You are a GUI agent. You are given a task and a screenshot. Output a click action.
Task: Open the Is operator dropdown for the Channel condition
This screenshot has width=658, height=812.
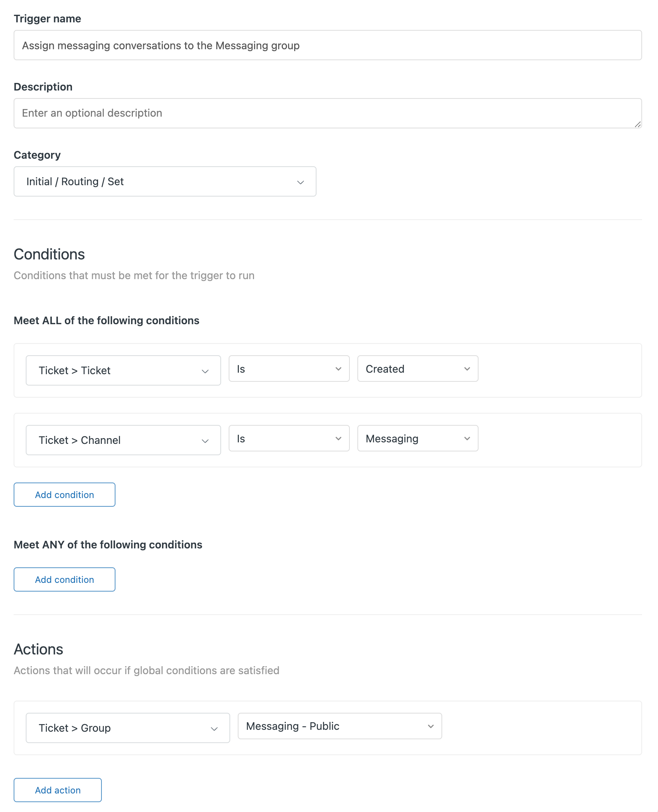288,439
